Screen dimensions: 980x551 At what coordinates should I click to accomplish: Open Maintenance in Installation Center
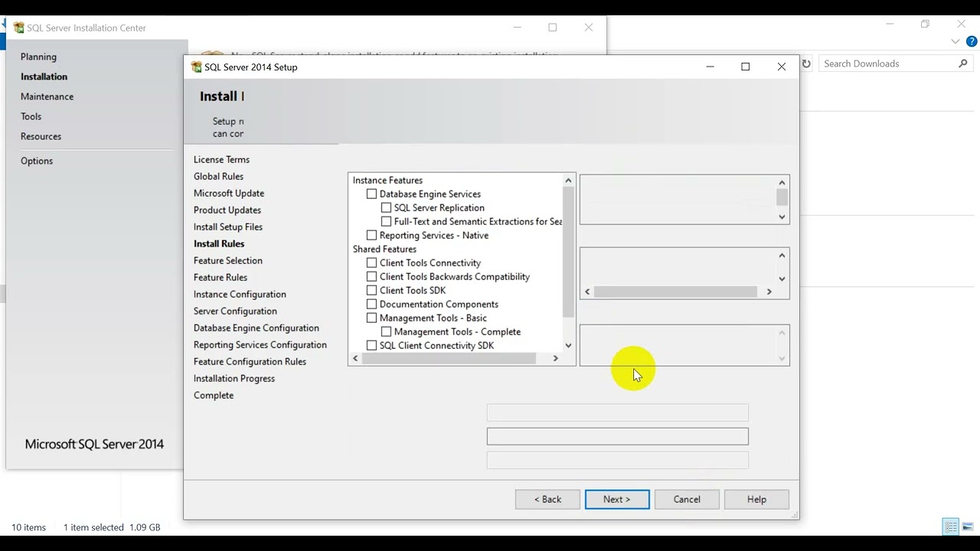click(x=47, y=96)
